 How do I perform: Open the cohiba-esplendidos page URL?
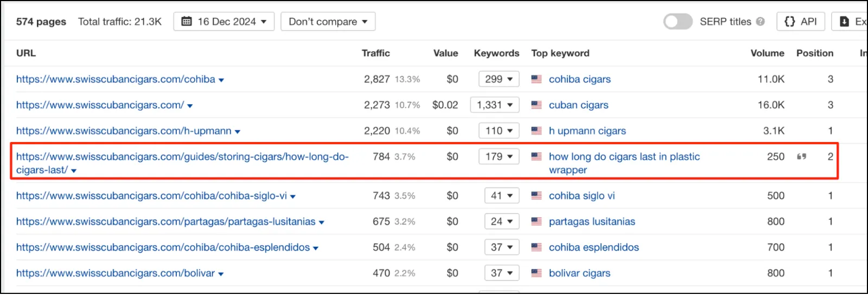[x=163, y=247]
